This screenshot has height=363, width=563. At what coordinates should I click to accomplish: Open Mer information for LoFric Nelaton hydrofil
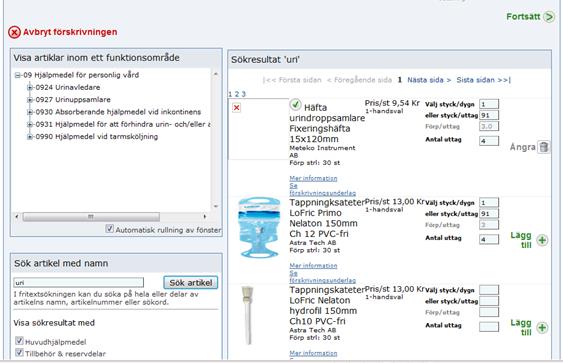313,353
